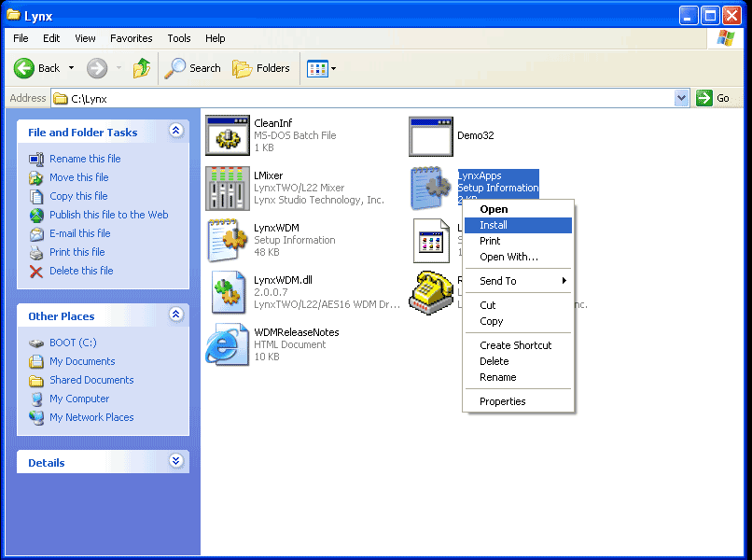The height and width of the screenshot is (560, 752).
Task: Click the Up folder toolbar icon
Action: 142,68
